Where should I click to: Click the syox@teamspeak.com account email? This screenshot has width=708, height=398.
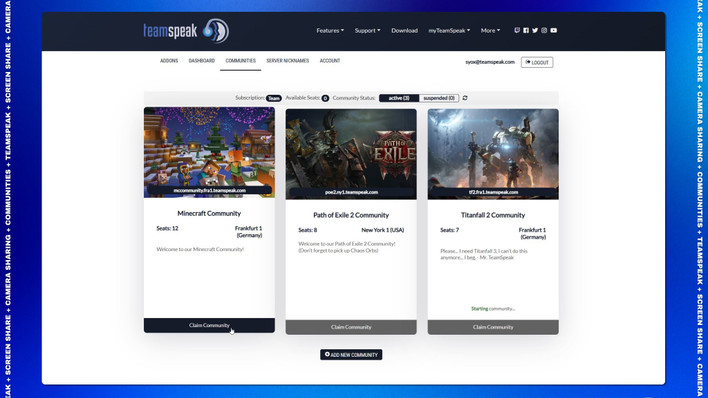pyautogui.click(x=490, y=62)
